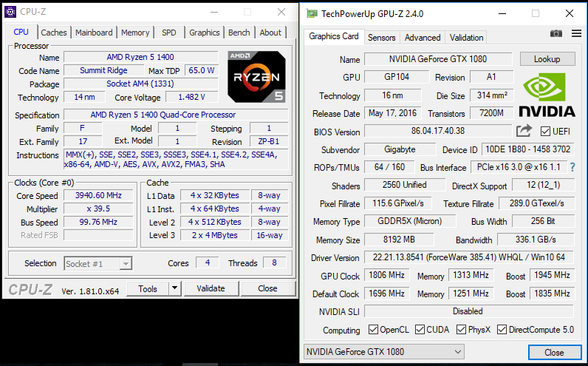Click the Validate button in CPU-Z

pyautogui.click(x=211, y=288)
